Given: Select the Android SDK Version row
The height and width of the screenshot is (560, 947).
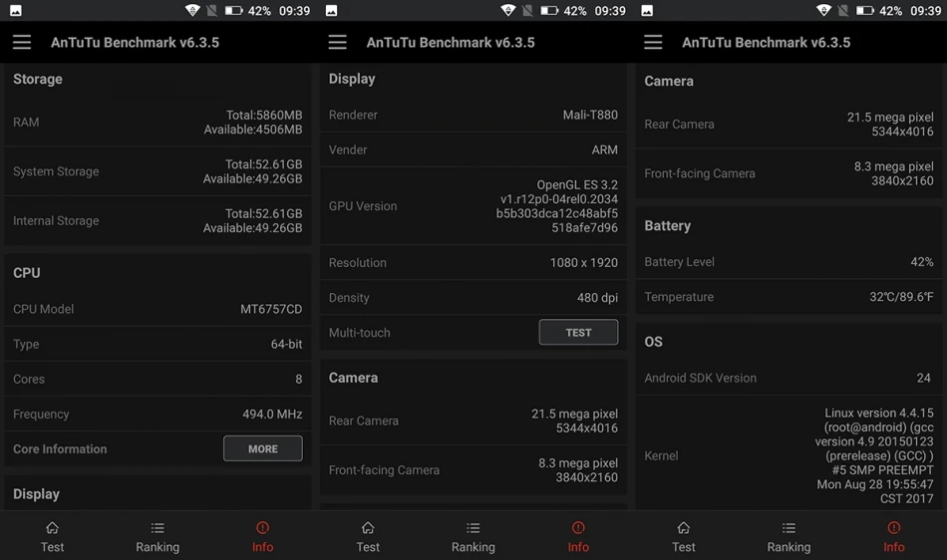Looking at the screenshot, I should 789,378.
